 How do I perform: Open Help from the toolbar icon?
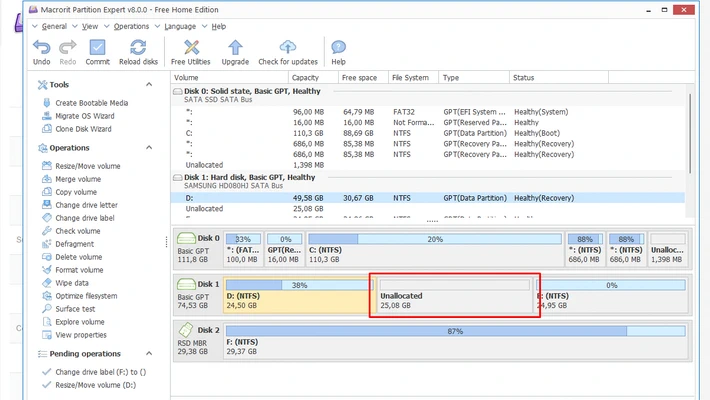click(338, 48)
